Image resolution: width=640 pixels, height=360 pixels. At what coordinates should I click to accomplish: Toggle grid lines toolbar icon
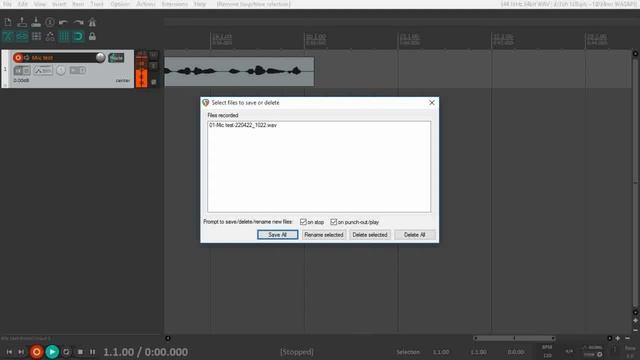click(x=64, y=36)
